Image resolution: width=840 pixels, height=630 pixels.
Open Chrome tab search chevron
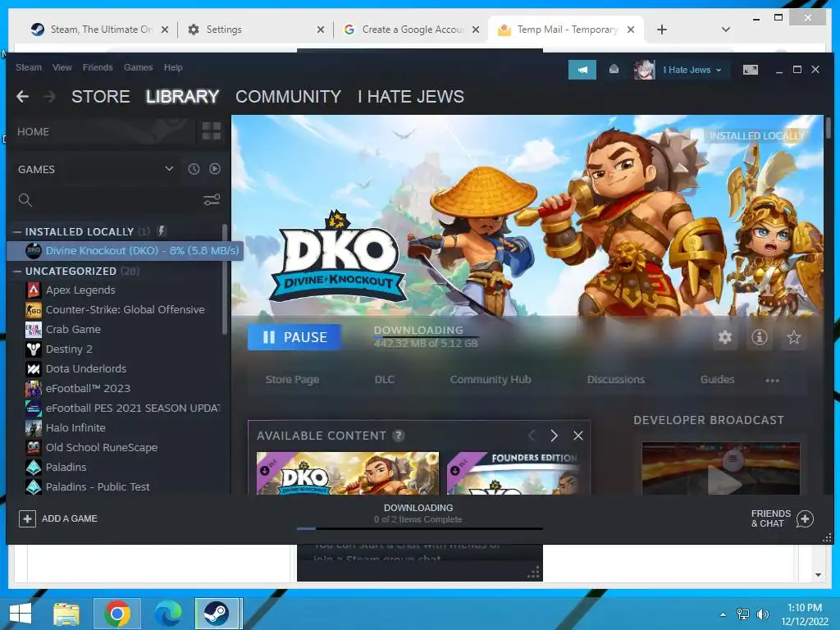click(x=725, y=30)
